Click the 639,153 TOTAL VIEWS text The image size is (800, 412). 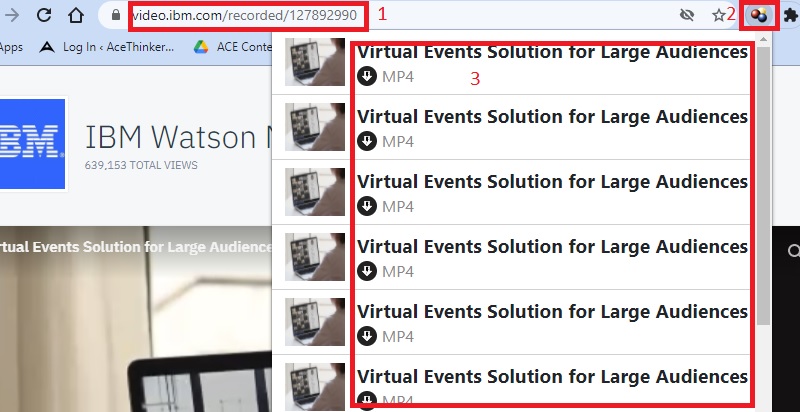(141, 165)
